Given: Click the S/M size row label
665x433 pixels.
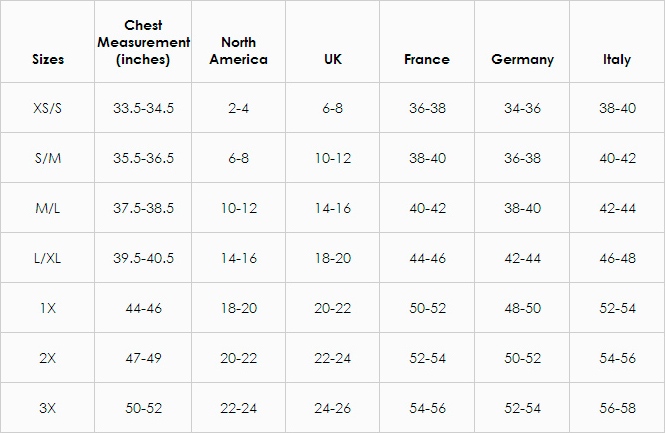Looking at the screenshot, I should coord(48,158).
